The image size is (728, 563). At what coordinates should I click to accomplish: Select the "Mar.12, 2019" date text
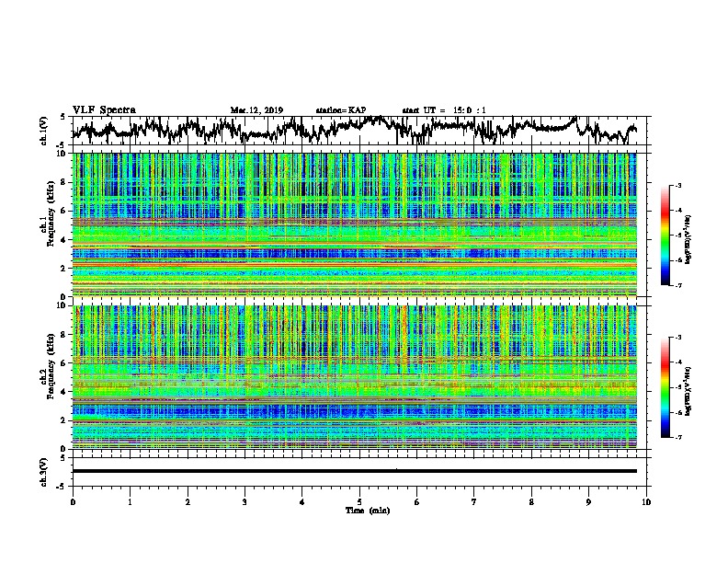pyautogui.click(x=256, y=110)
